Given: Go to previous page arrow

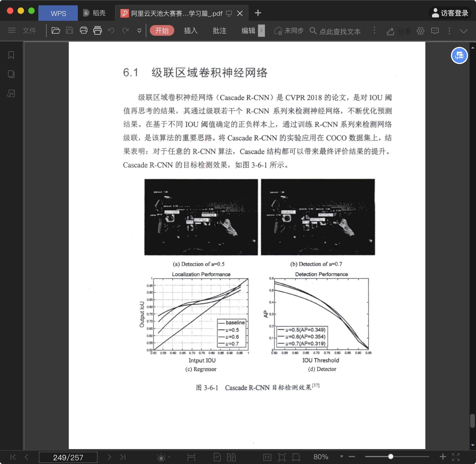Looking at the screenshot, I should coord(26,457).
